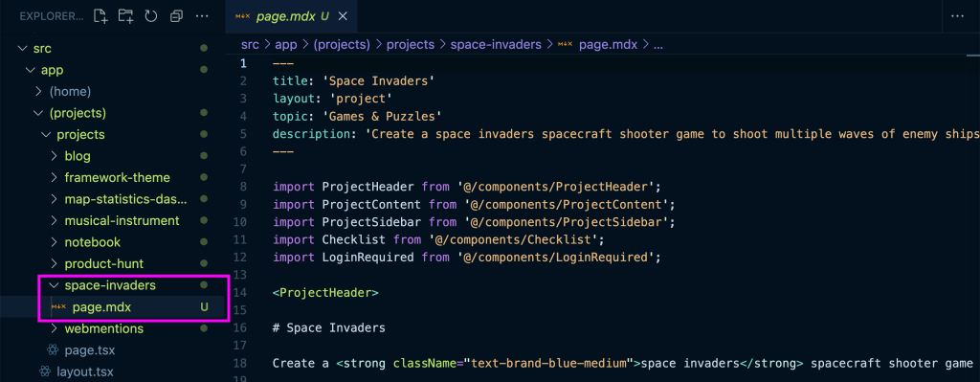Image resolution: width=980 pixels, height=382 pixels.
Task: Collapse the app folder
Action: (x=31, y=70)
